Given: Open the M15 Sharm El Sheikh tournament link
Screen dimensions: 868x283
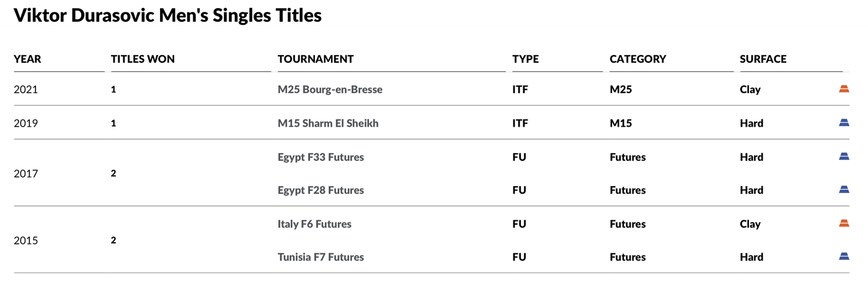Looking at the screenshot, I should (328, 123).
